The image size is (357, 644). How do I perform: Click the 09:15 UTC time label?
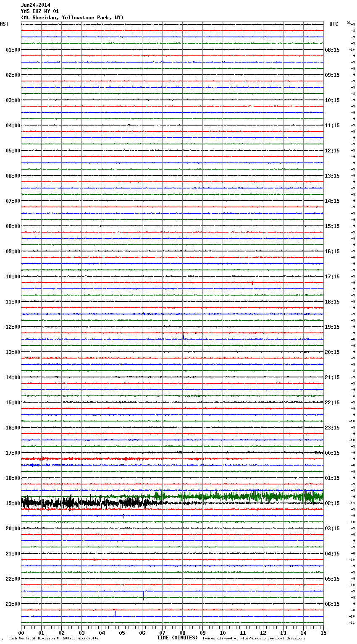point(332,75)
